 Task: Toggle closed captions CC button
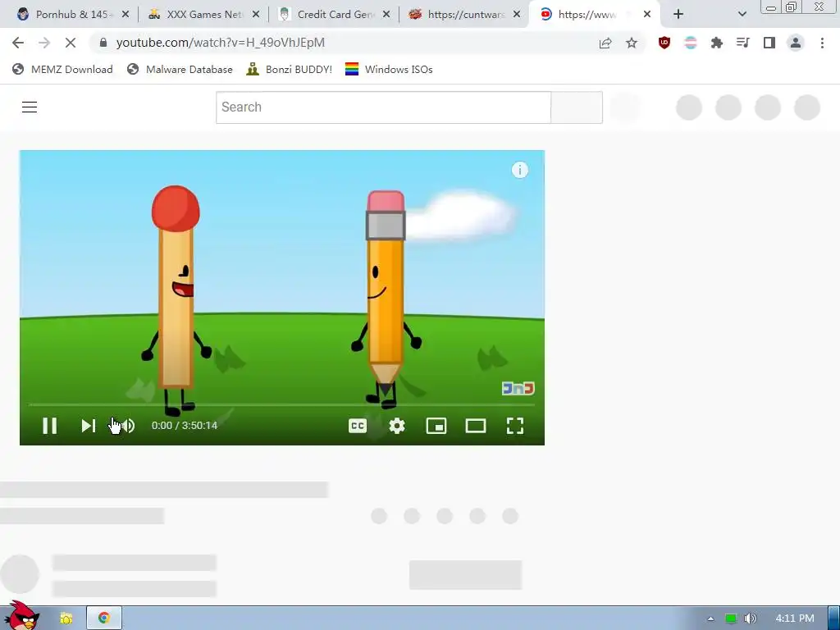point(358,426)
